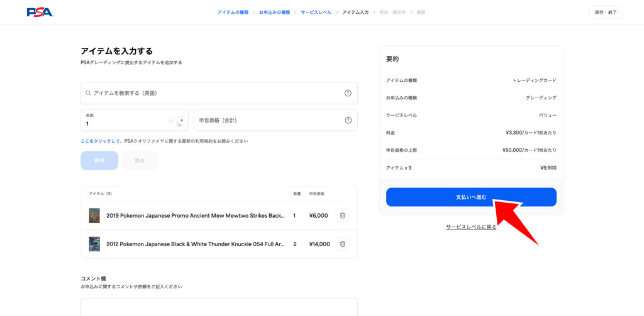This screenshot has height=316, width=644.
Task: Click the search magnifier icon
Action: [x=88, y=93]
